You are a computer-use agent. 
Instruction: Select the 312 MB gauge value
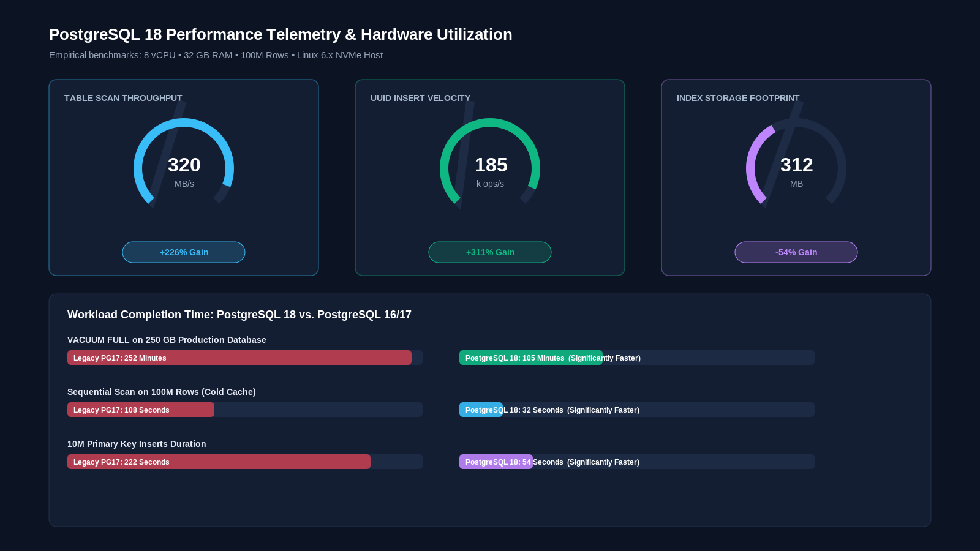pyautogui.click(x=797, y=165)
